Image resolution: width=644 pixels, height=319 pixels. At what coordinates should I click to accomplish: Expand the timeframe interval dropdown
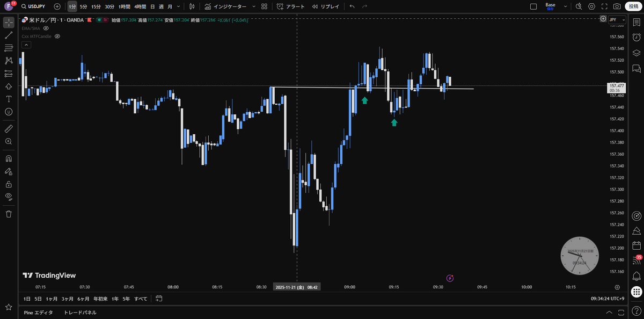178,6
